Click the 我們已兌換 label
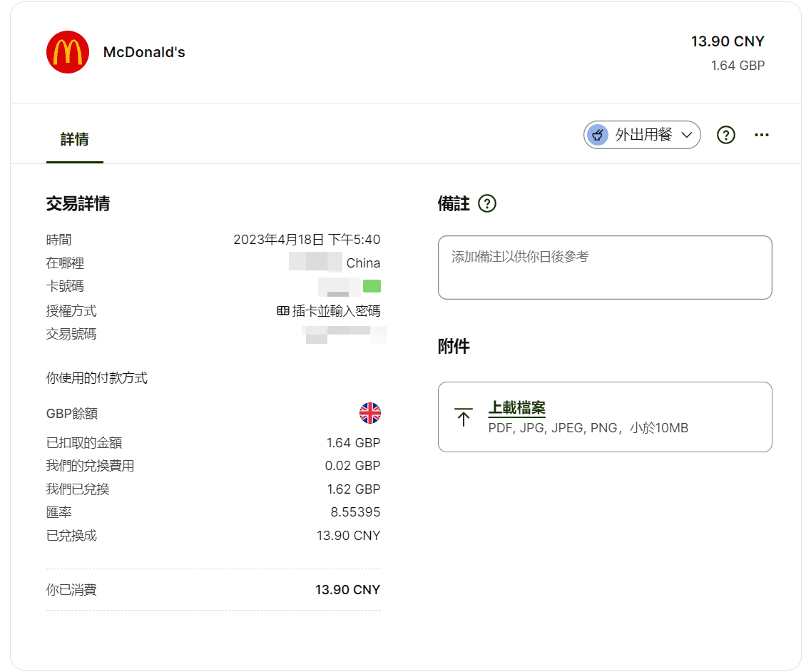 click(x=78, y=489)
